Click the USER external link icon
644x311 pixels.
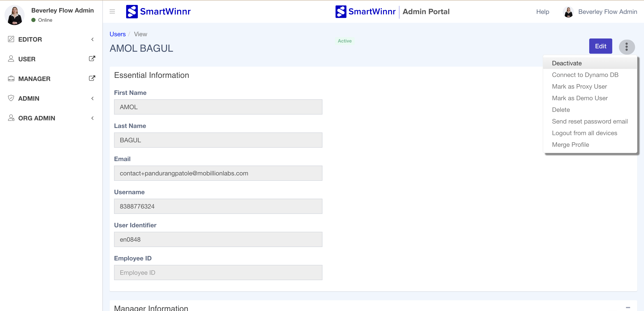pyautogui.click(x=92, y=59)
